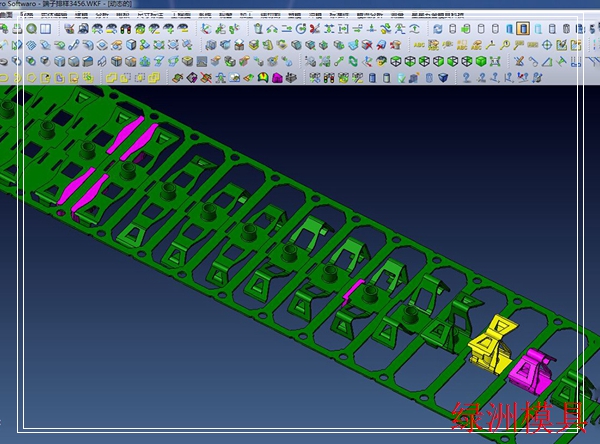Click the green flag icon

(561, 61)
